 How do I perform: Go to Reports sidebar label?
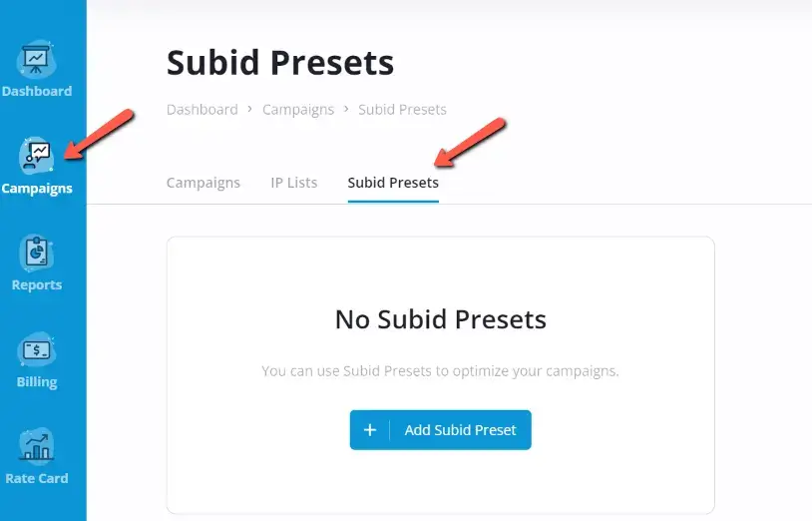37,284
